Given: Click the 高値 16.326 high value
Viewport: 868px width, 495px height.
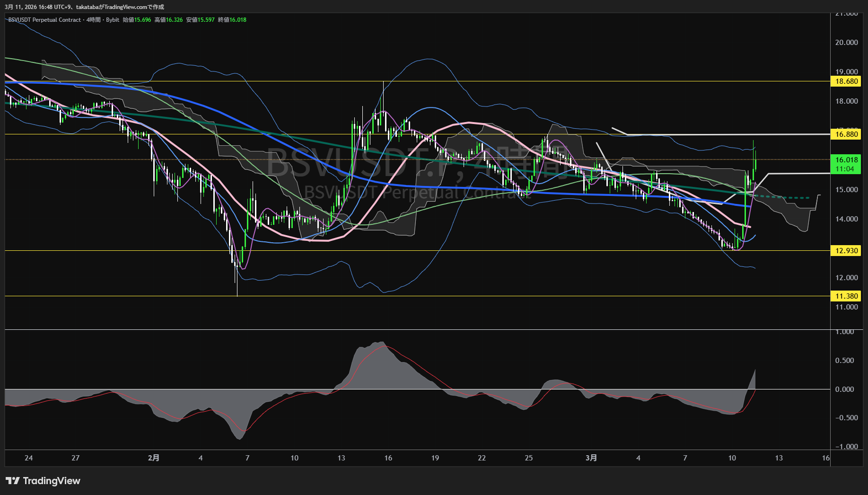Looking at the screenshot, I should 168,20.
